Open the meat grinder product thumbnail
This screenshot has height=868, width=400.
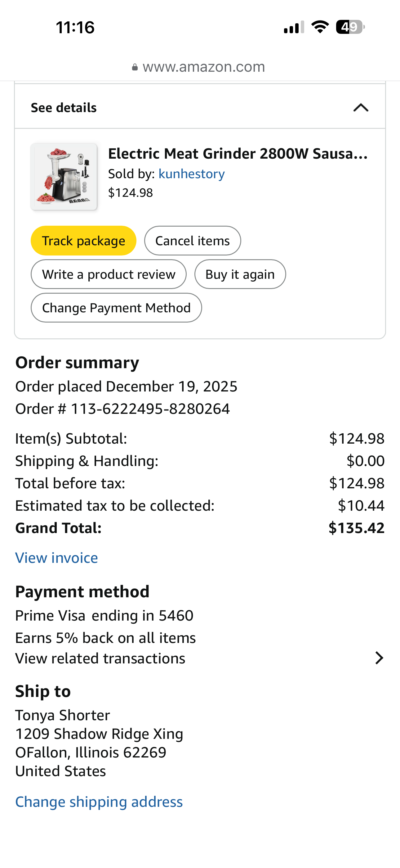point(64,177)
